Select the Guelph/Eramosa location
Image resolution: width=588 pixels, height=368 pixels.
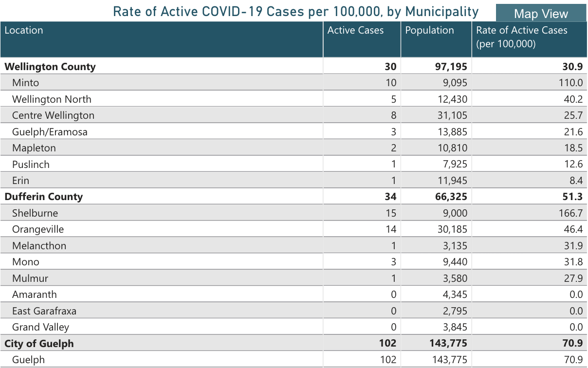(50, 132)
